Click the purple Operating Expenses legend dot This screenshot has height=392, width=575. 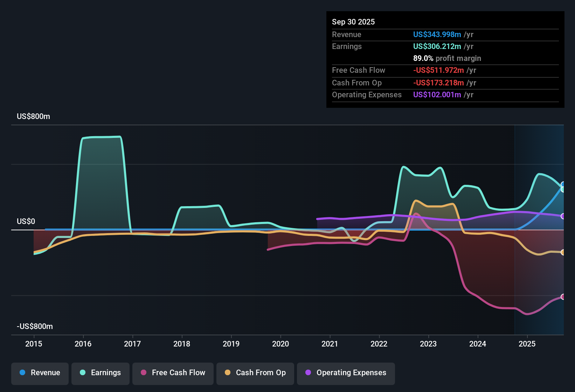pos(308,373)
